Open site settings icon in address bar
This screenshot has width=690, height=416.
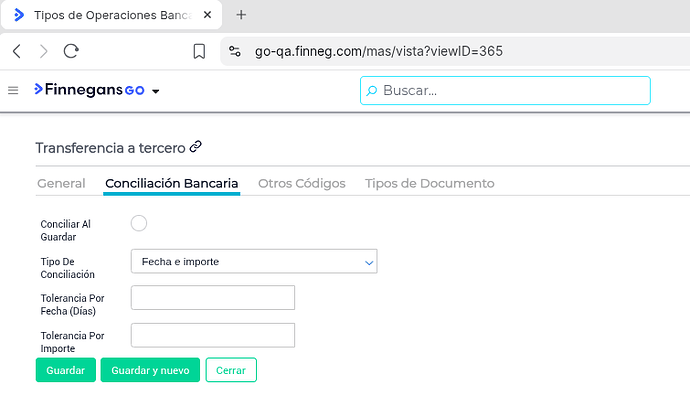(235, 51)
